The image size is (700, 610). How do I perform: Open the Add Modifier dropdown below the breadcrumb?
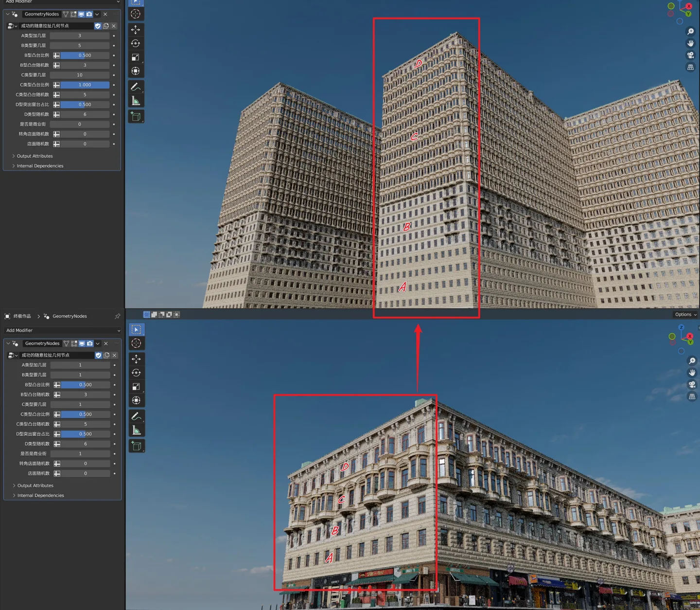[63, 330]
